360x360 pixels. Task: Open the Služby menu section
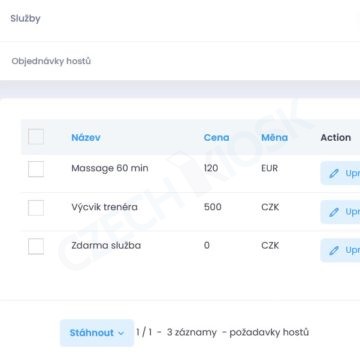[25, 18]
